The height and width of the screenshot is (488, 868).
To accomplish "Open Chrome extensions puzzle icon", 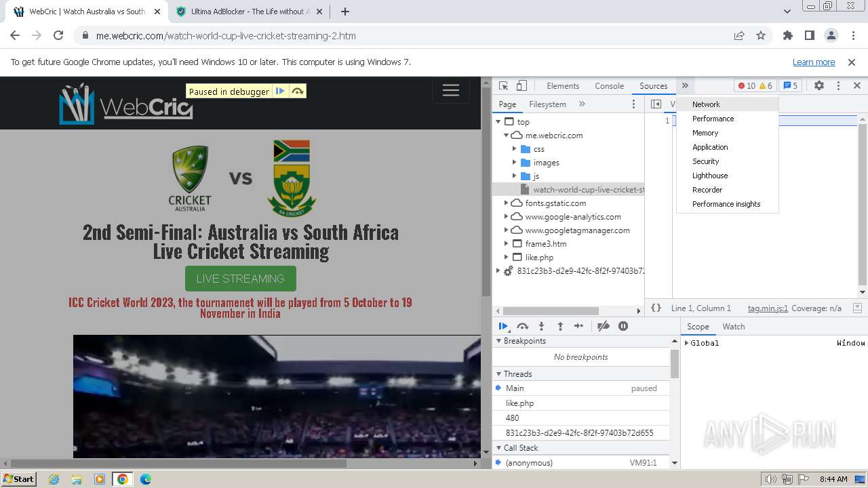I will (788, 36).
